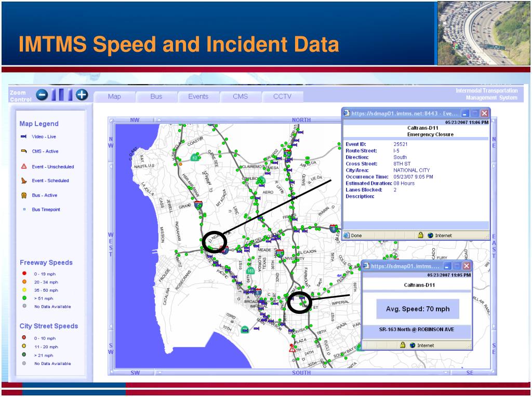Click Event - Scheduled legend icon
Image resolution: width=532 pixels, height=397 pixels.
(x=24, y=181)
